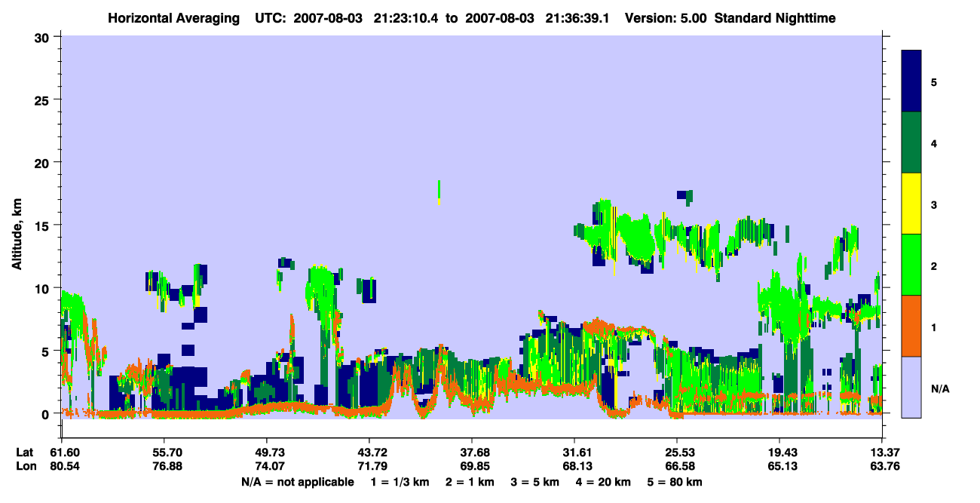Click the orange 1/3 km colorbar segment
The width and height of the screenshot is (980, 503).
[911, 326]
